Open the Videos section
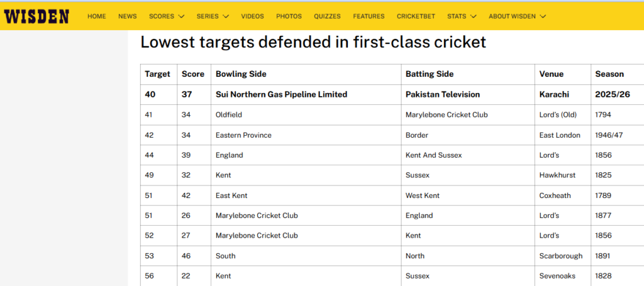The width and height of the screenshot is (644, 286). pos(252,16)
